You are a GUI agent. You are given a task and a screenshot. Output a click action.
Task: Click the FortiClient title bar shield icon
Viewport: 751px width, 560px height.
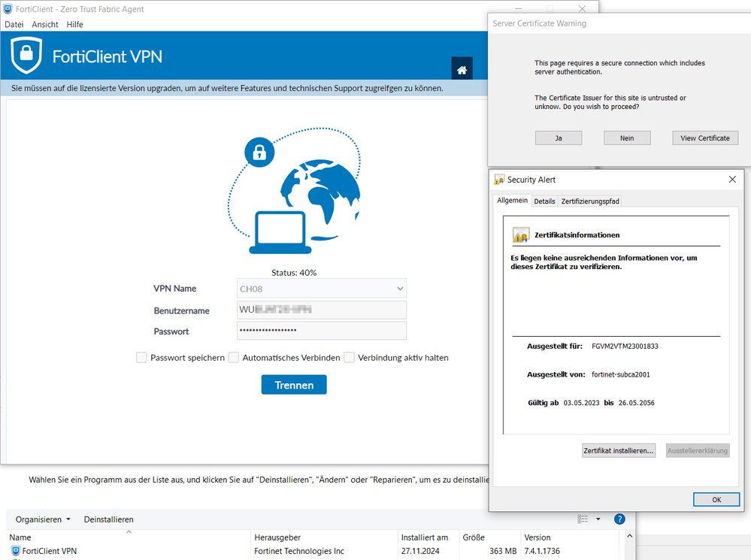coord(8,9)
